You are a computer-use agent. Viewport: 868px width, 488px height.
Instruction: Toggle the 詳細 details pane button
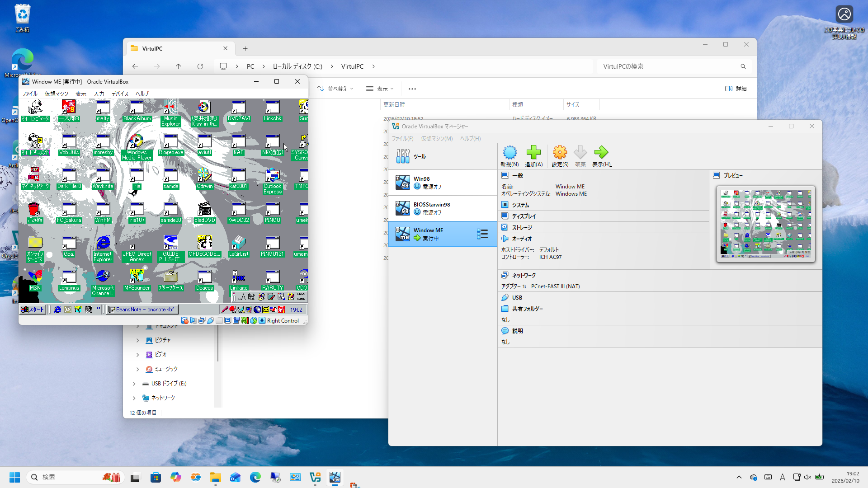click(736, 89)
